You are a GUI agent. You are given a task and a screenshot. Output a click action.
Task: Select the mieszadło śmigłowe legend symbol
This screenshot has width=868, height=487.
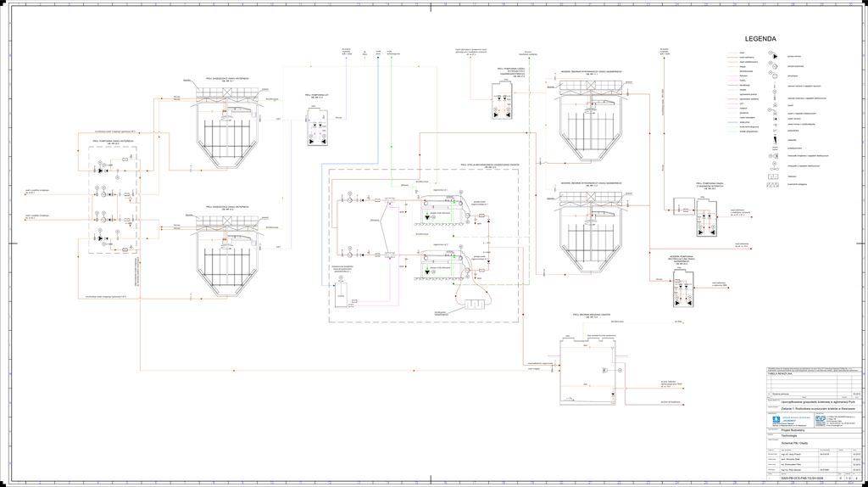point(774,156)
